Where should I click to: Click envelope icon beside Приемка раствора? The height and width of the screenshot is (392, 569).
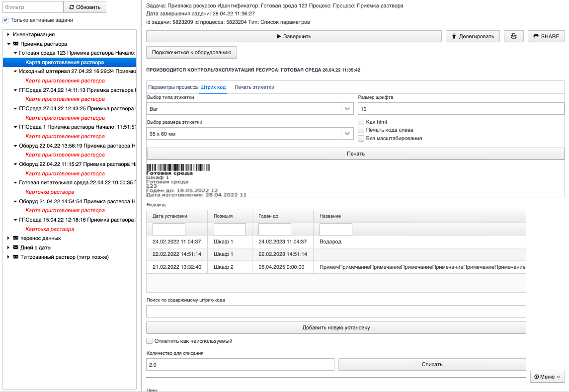[15, 44]
